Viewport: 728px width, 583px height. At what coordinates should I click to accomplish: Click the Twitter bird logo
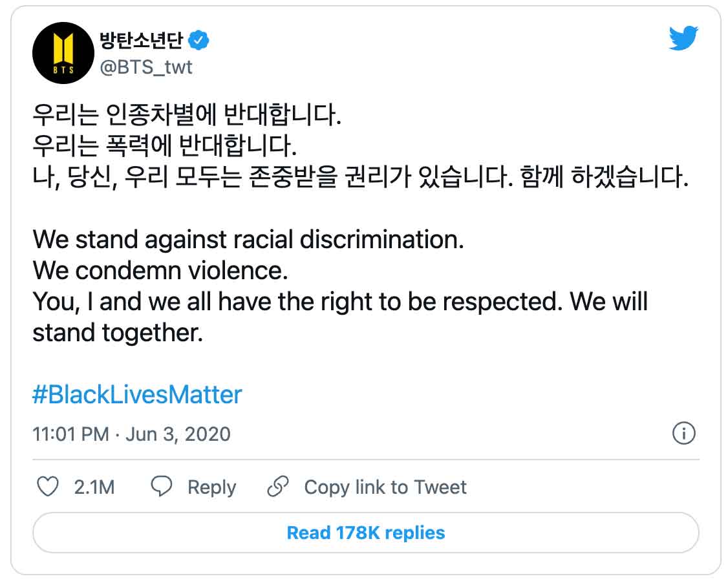pyautogui.click(x=683, y=39)
